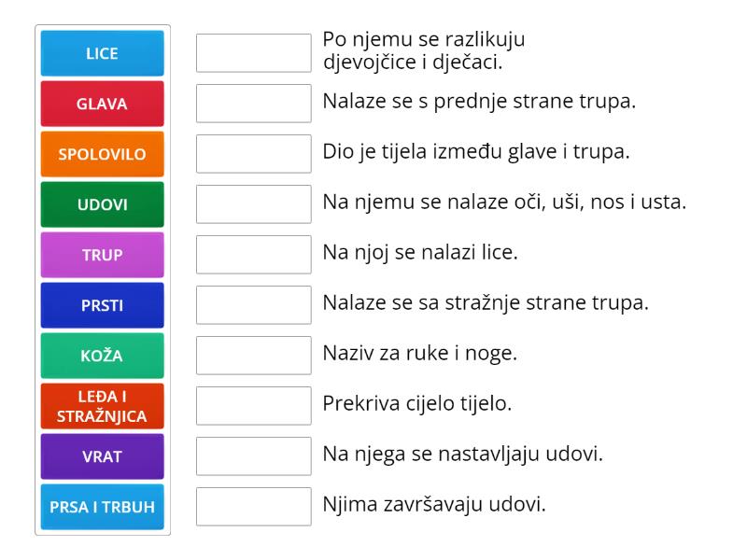The image size is (747, 560).
Task: Select the LEĐA I STRAŽNJICA tile
Action: [x=102, y=406]
